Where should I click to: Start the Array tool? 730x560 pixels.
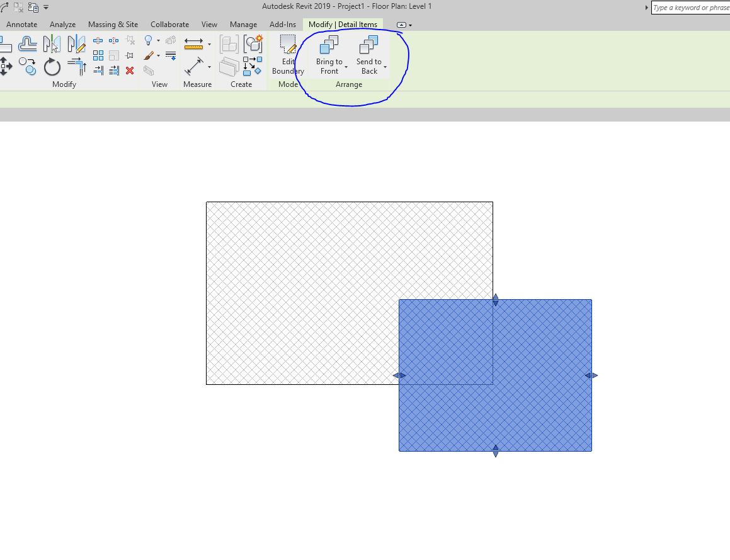(98, 56)
